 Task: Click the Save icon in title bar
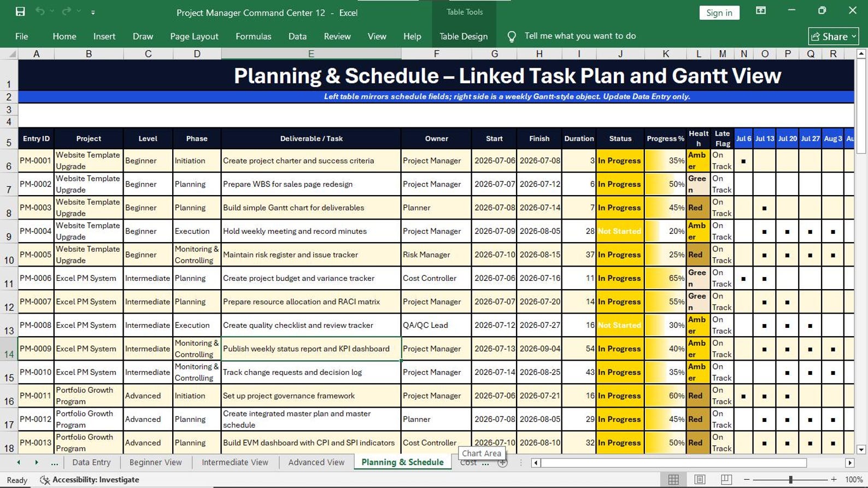[x=20, y=11]
